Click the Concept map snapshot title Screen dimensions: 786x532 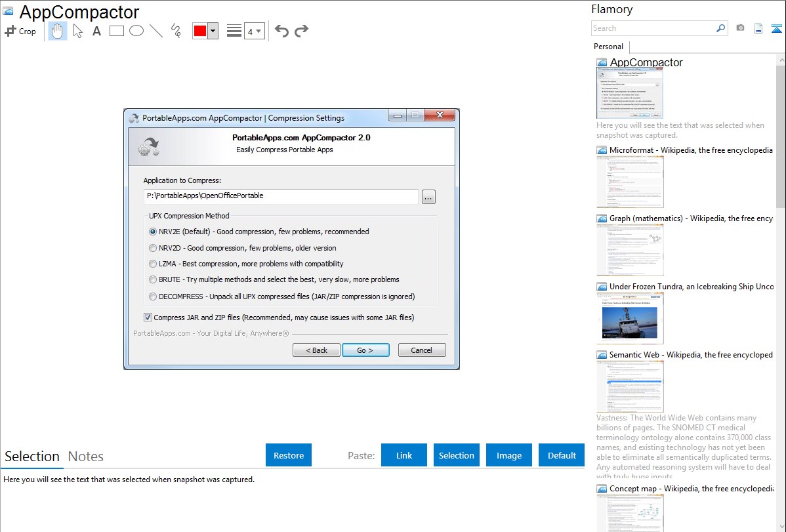(x=692, y=488)
